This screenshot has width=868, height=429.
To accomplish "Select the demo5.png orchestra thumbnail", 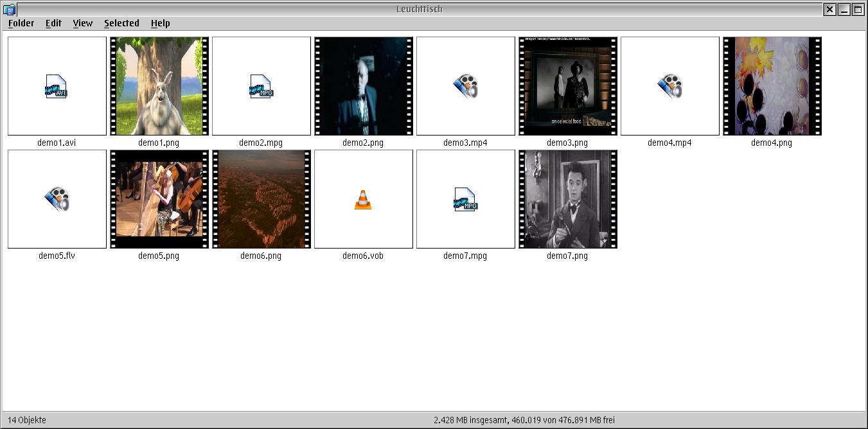I will pyautogui.click(x=159, y=199).
